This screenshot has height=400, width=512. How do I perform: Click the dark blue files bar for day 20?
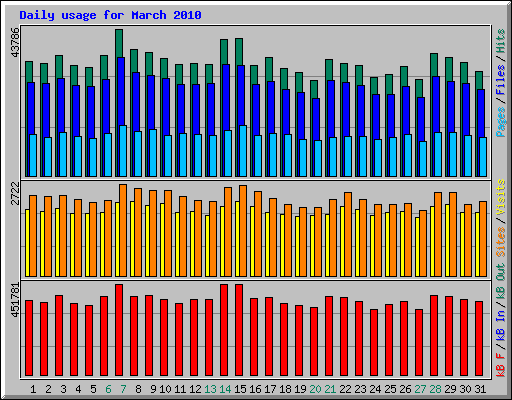click(x=316, y=118)
